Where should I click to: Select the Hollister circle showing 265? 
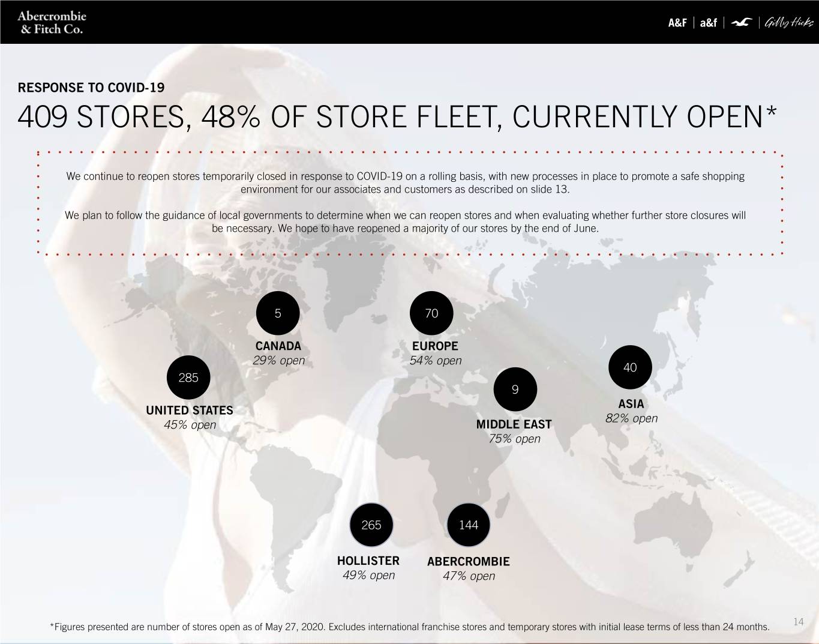[371, 525]
